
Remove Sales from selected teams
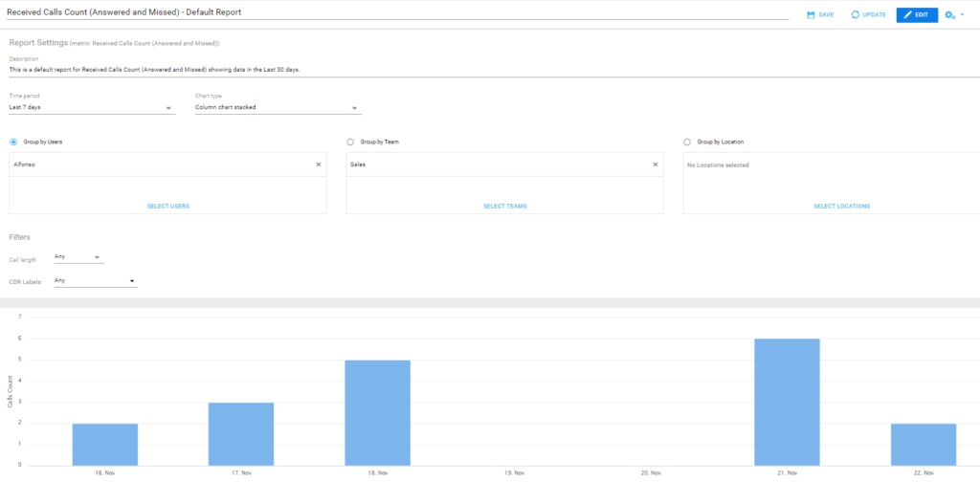(656, 164)
